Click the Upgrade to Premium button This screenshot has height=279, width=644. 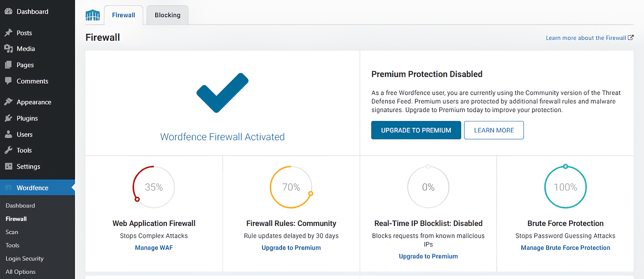pyautogui.click(x=416, y=130)
